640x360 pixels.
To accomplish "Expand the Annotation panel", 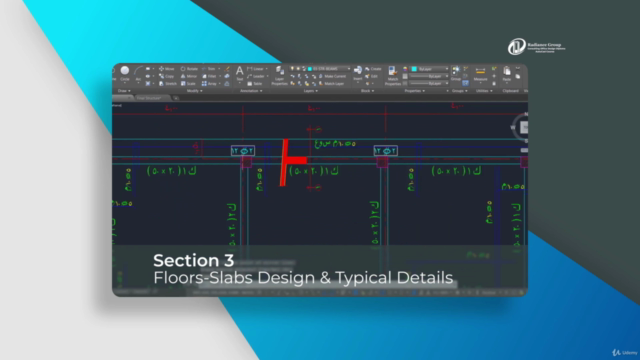I will pos(251,91).
